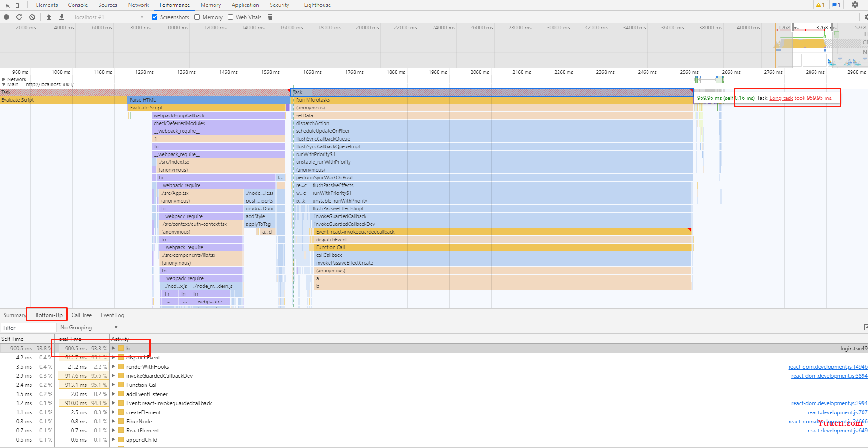Open DevTools settings gear icon
The height and width of the screenshot is (448, 868).
855,5
